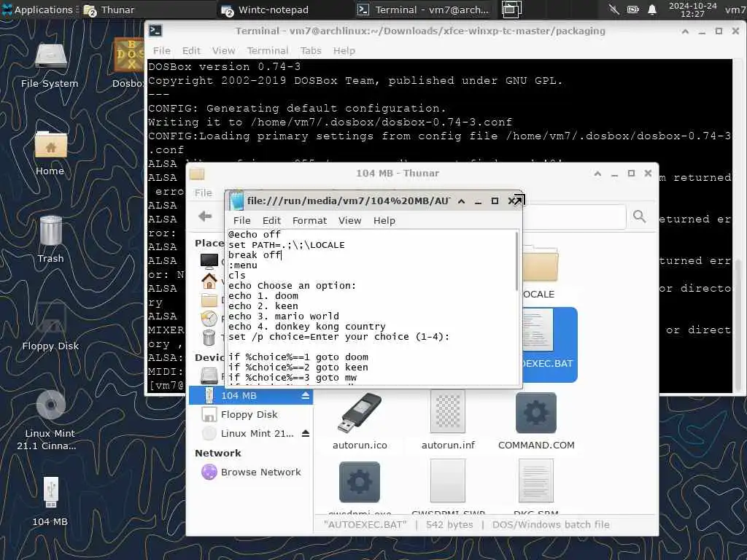Eject the 104 MB device in sidebar
This screenshot has height=560, width=747.
(x=306, y=396)
